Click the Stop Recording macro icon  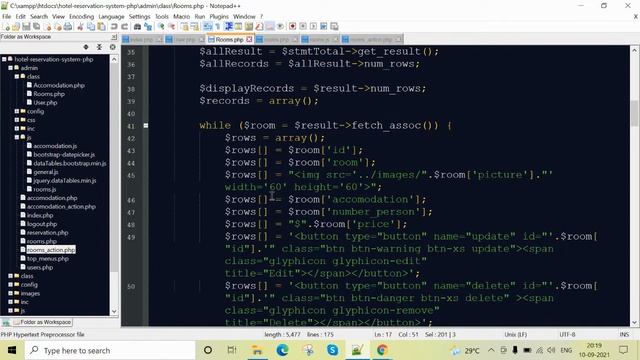click(x=303, y=27)
